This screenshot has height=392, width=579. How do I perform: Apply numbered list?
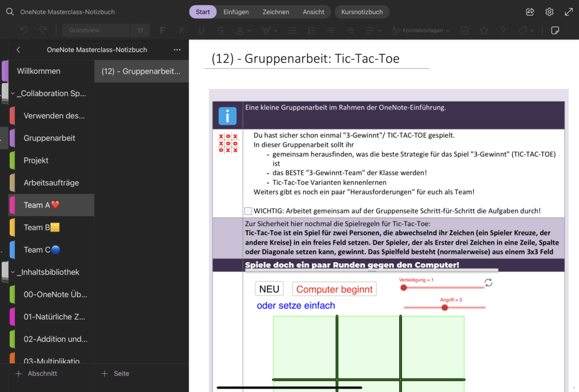312,31
